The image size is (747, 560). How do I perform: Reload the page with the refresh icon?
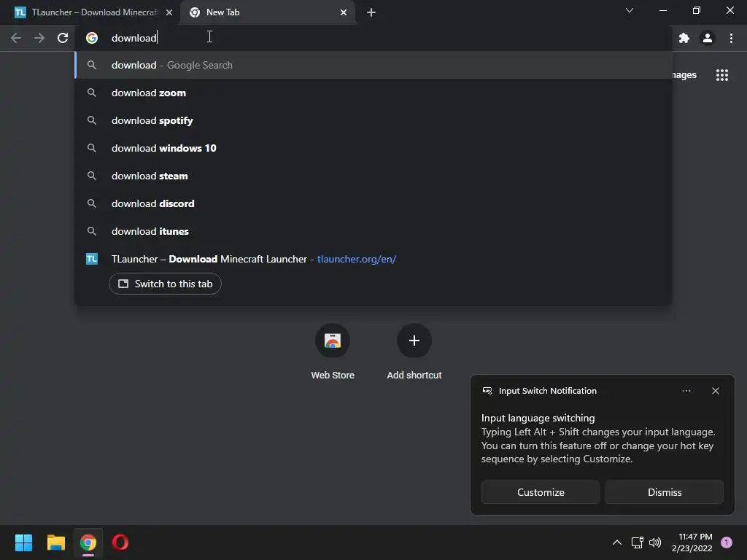pos(63,38)
